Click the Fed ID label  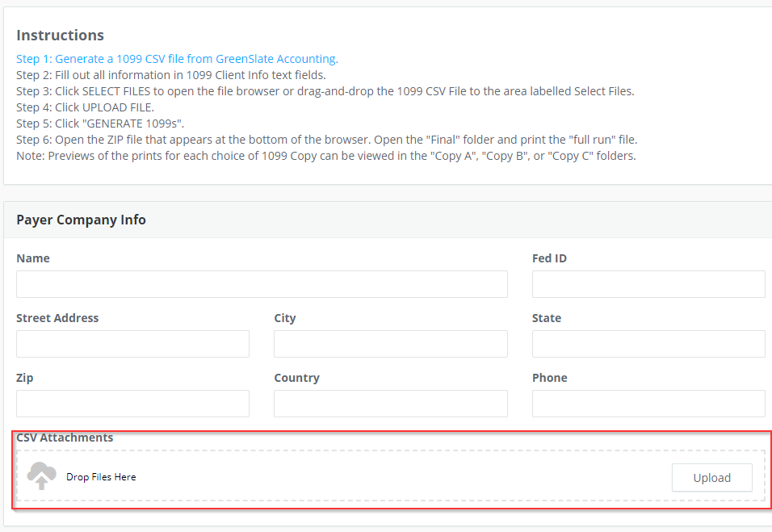pyautogui.click(x=549, y=258)
